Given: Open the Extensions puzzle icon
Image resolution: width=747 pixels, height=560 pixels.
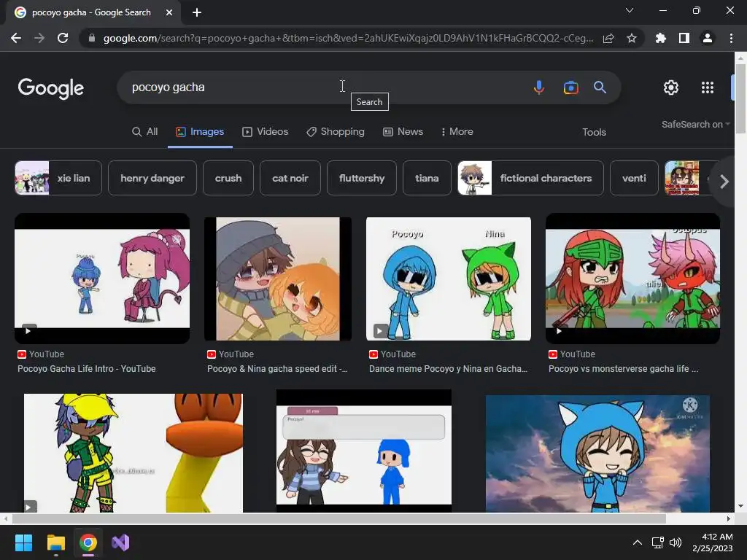Looking at the screenshot, I should point(661,38).
